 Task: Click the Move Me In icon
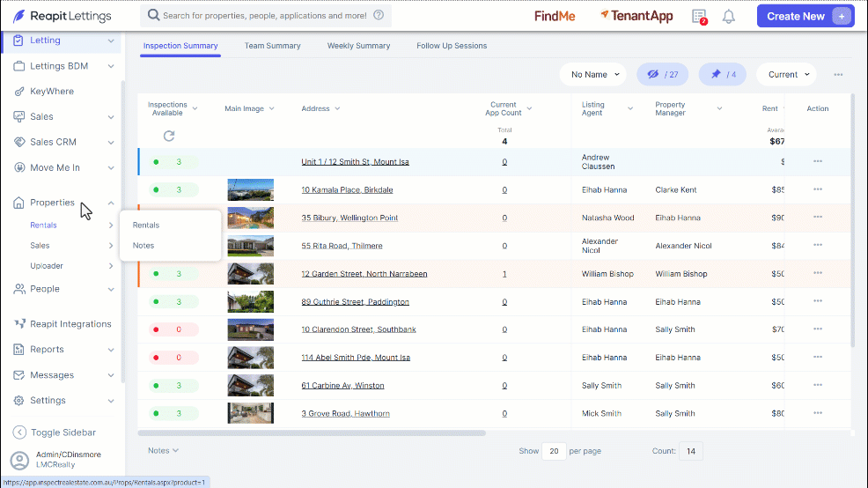18,168
